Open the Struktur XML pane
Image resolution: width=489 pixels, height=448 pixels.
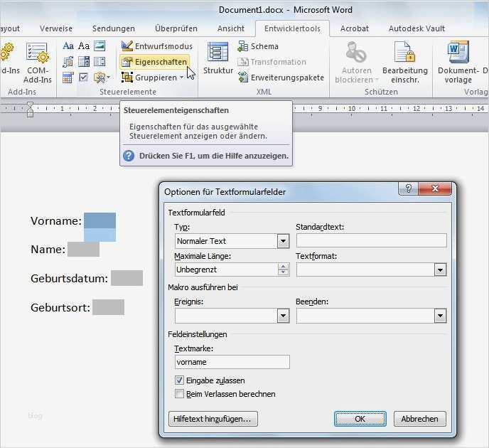pyautogui.click(x=218, y=58)
